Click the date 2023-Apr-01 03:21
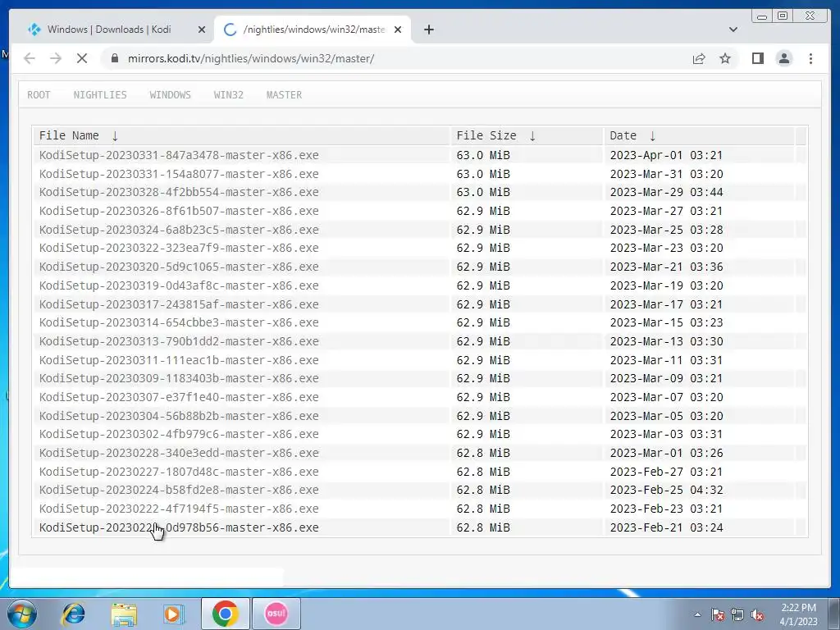 [666, 155]
